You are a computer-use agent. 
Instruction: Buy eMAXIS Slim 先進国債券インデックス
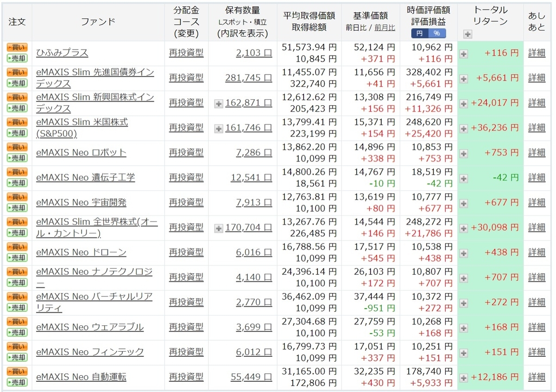pyautogui.click(x=17, y=73)
